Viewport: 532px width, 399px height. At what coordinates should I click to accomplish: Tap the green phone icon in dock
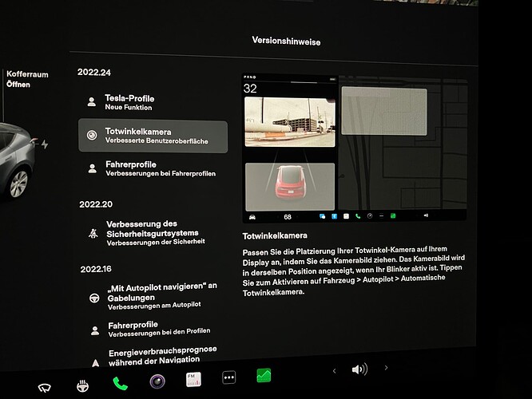tap(120, 383)
